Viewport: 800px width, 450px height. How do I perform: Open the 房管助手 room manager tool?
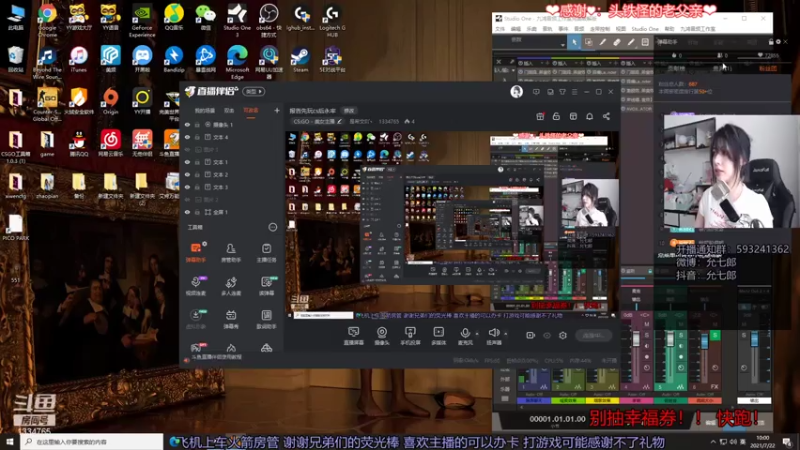coord(231,253)
